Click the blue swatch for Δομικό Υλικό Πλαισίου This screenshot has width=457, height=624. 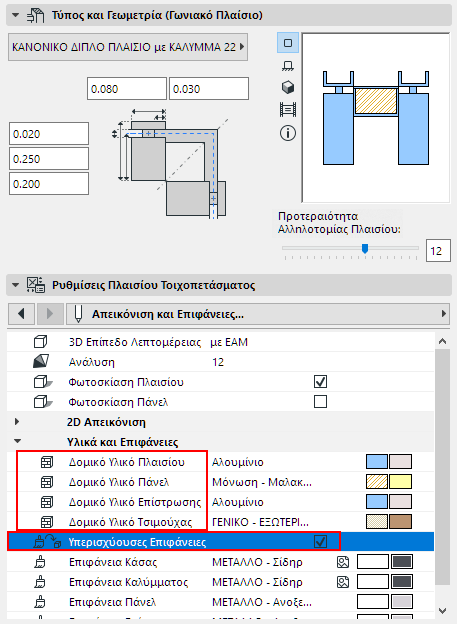tap(377, 462)
